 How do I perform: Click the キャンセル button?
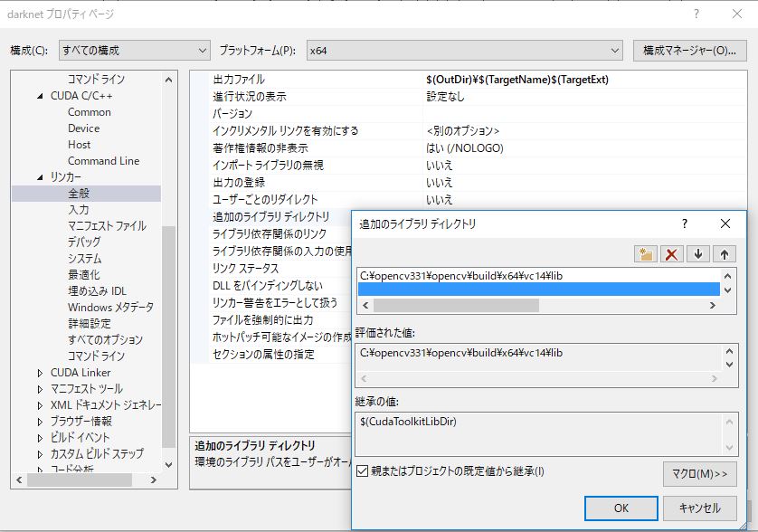[699, 508]
